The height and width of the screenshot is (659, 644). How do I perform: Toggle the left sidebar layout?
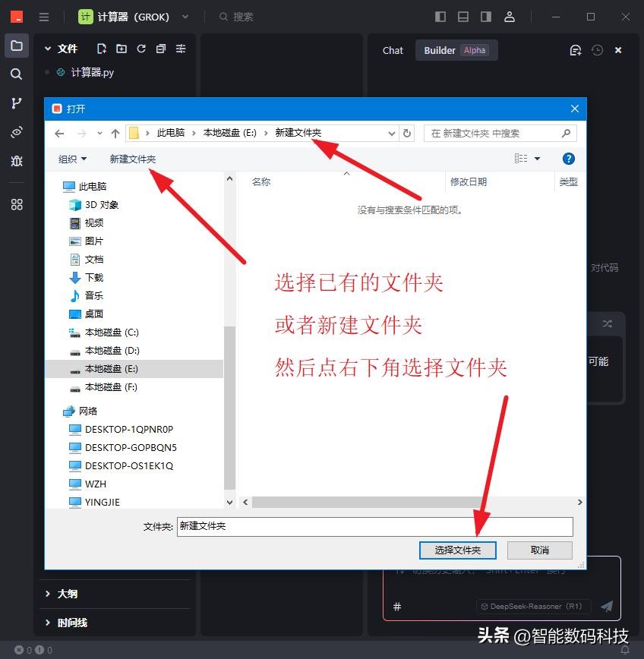[440, 16]
